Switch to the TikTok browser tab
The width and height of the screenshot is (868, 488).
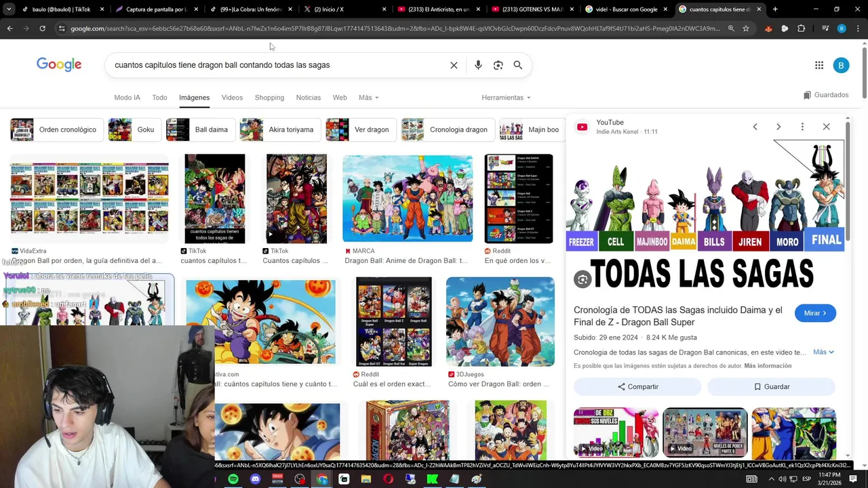[x=62, y=9]
